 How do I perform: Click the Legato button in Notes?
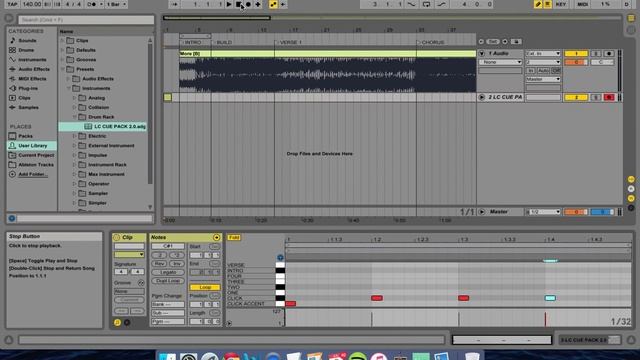(x=168, y=272)
